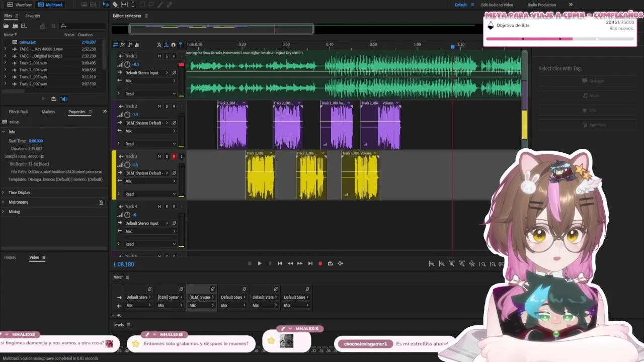Click Zoom Out (Time) icon
Screen dimensions: 644x362
[462, 263]
